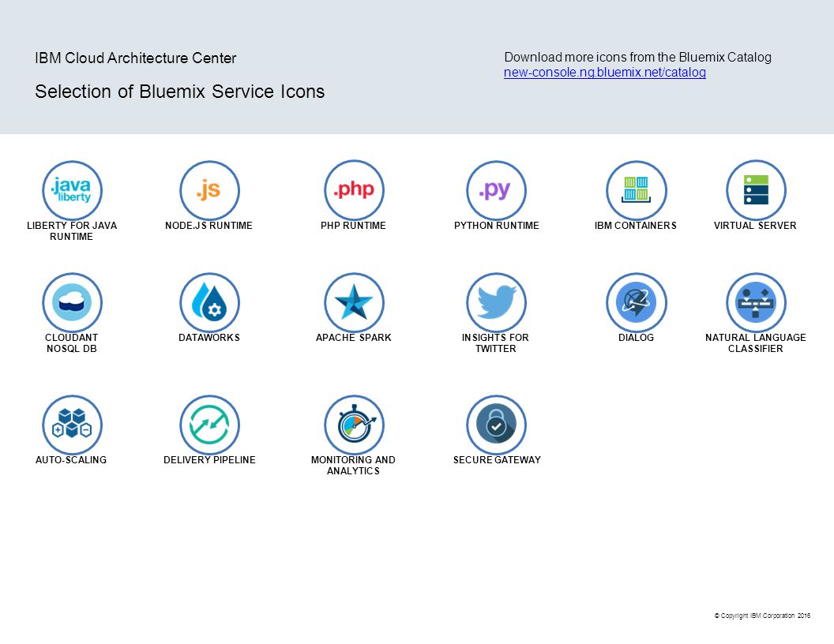Click the Auto-Scaling cubes icon

point(72,425)
